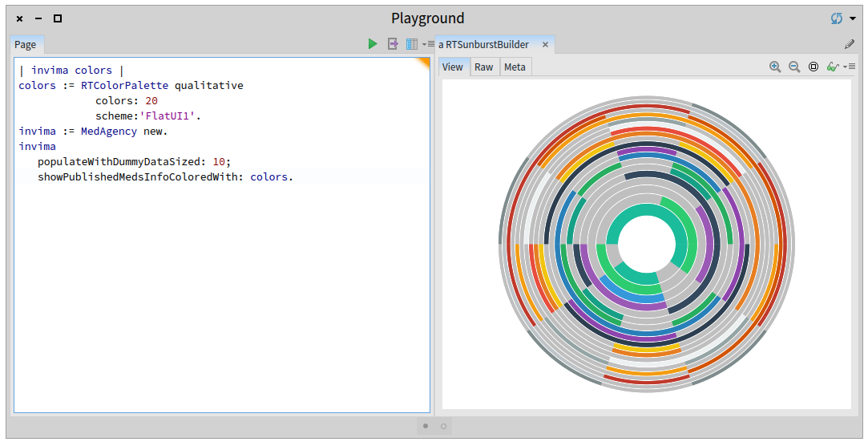Image resolution: width=868 pixels, height=446 pixels.
Task: Close the RTSunburstBuilder inspector tab
Action: pos(546,45)
